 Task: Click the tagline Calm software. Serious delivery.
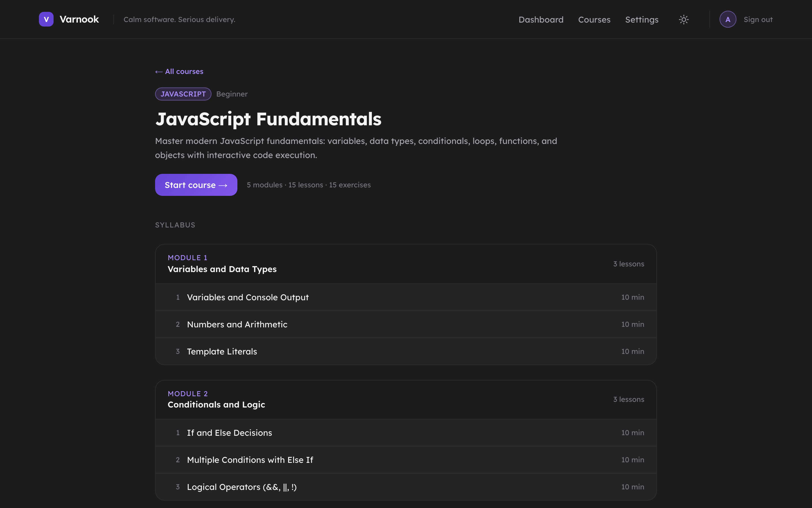click(x=179, y=19)
